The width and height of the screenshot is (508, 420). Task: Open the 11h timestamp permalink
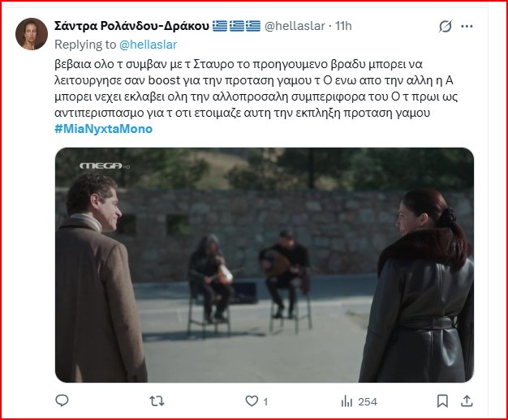click(343, 26)
